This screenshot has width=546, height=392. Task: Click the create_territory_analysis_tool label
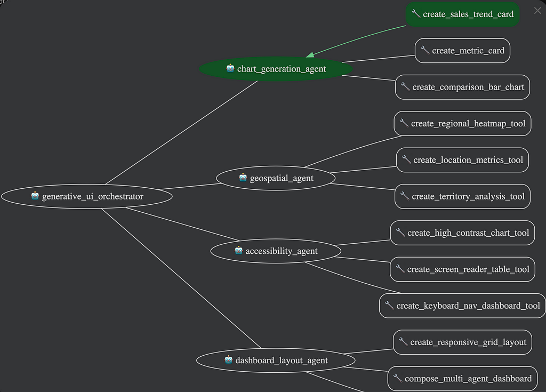point(468,196)
